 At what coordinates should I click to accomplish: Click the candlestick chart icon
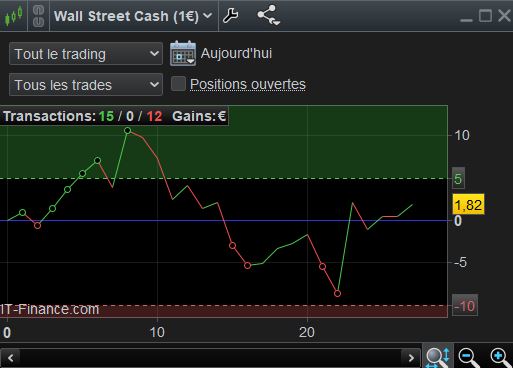(x=13, y=16)
